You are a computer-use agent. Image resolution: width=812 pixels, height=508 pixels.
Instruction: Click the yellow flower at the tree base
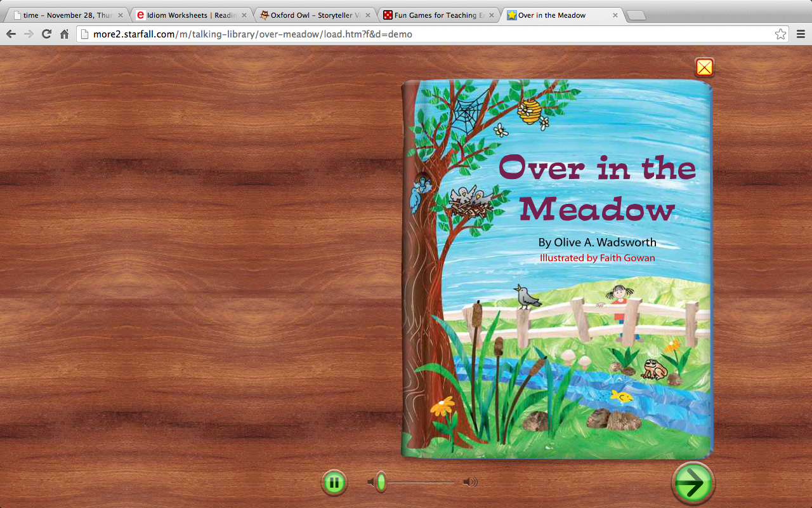[443, 407]
